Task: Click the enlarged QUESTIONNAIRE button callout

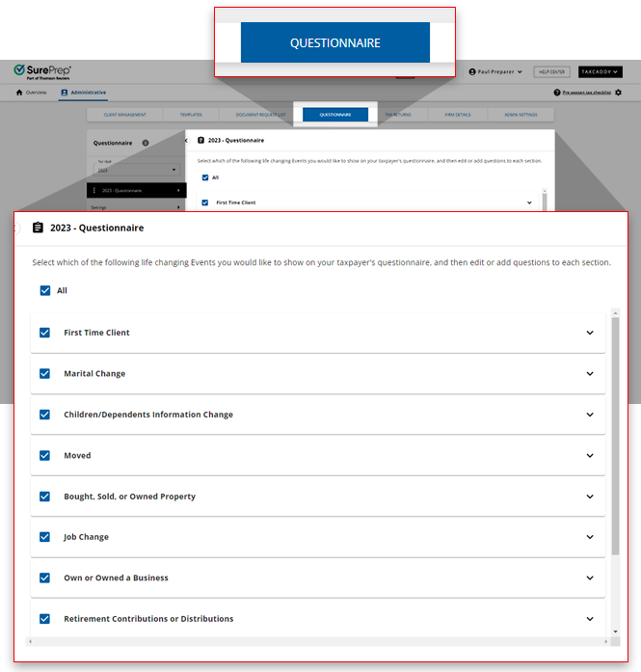Action: [x=335, y=42]
